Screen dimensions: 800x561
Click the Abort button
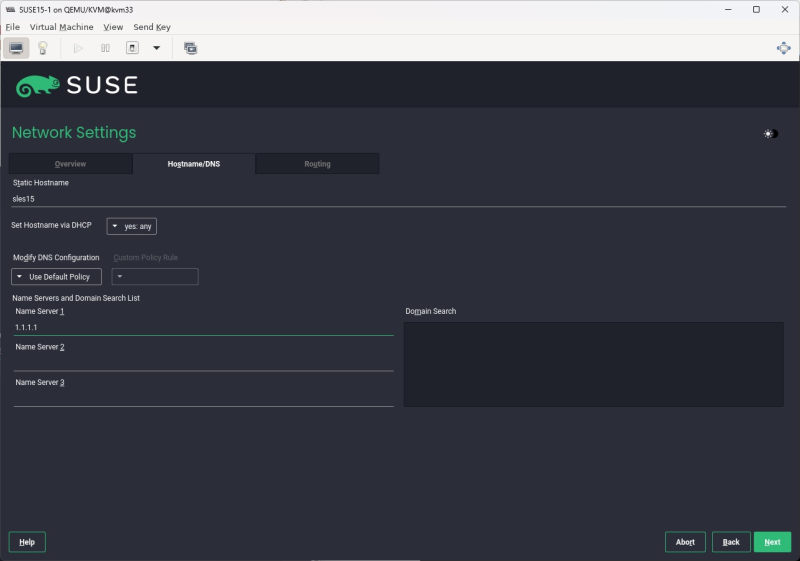[x=685, y=542]
